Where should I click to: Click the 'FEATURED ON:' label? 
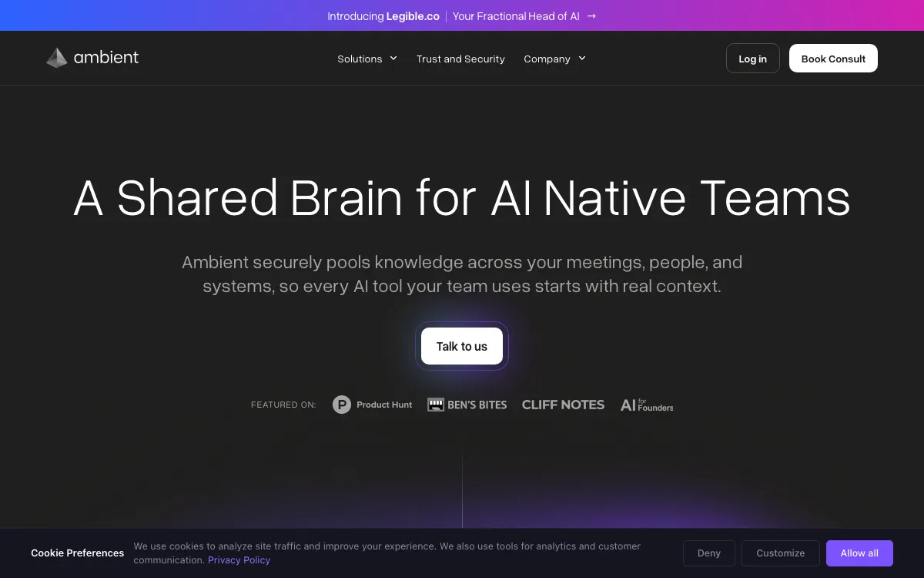[283, 405]
